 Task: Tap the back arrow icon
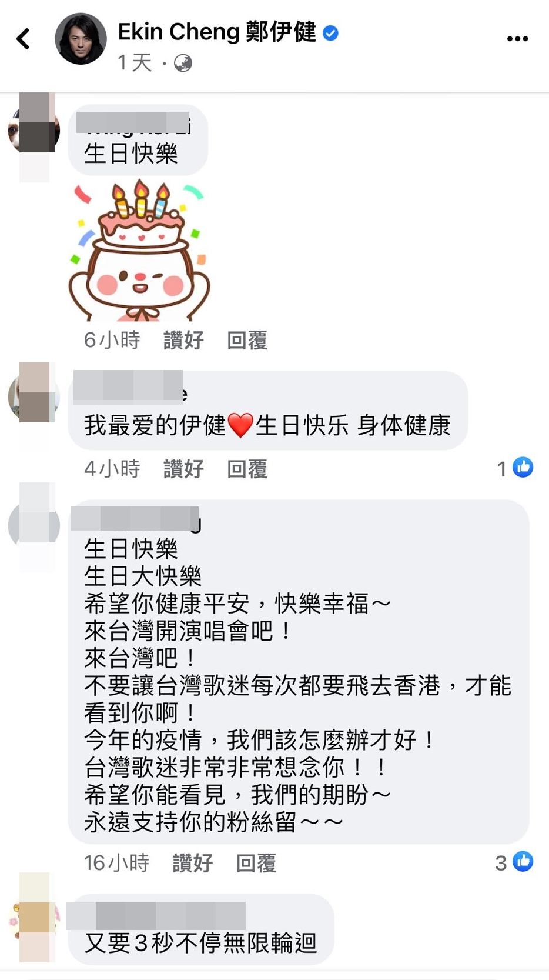point(23,39)
